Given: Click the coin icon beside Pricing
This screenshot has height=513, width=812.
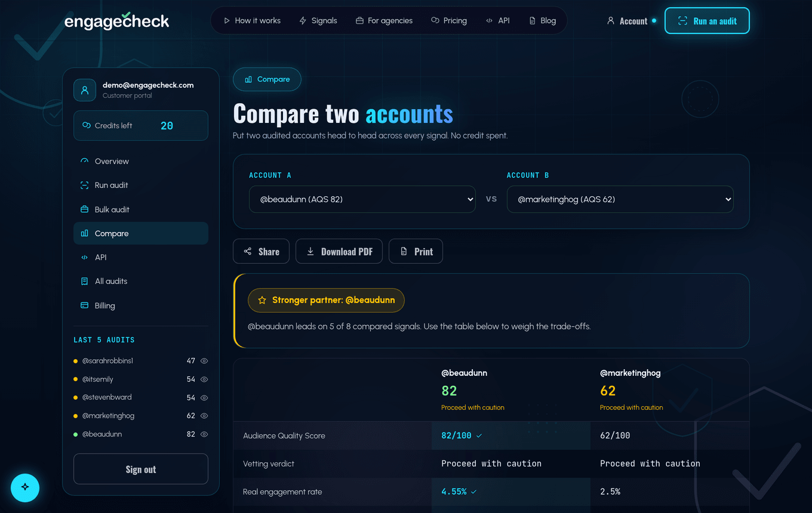Looking at the screenshot, I should pyautogui.click(x=435, y=20).
